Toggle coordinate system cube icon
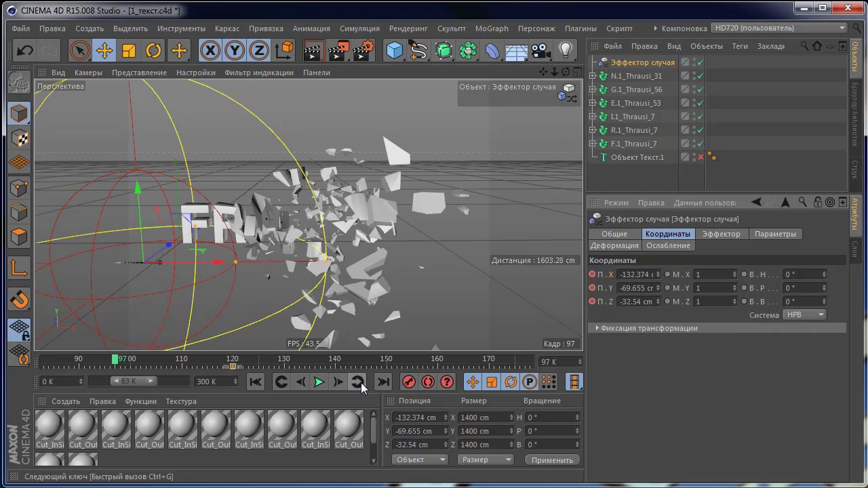 click(x=285, y=49)
